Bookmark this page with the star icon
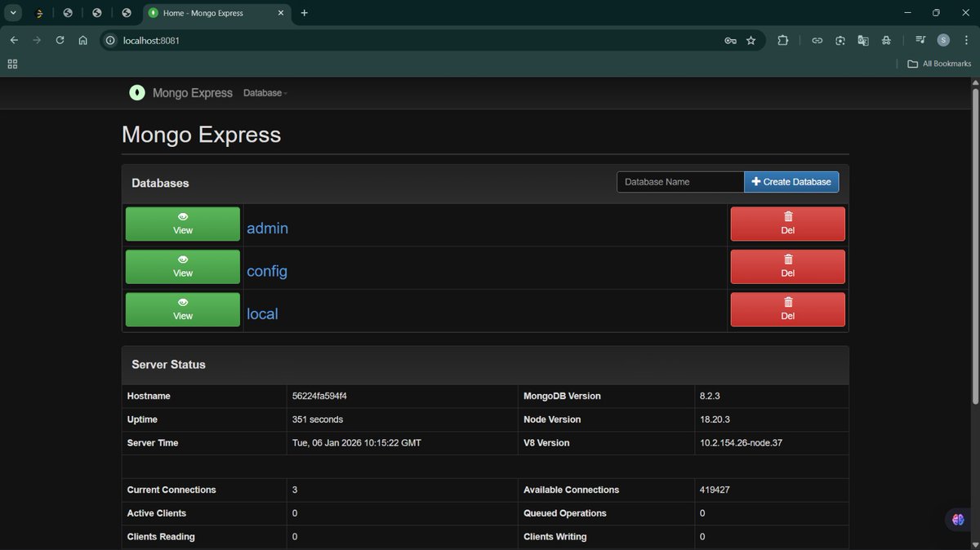980x550 pixels. 751,40
